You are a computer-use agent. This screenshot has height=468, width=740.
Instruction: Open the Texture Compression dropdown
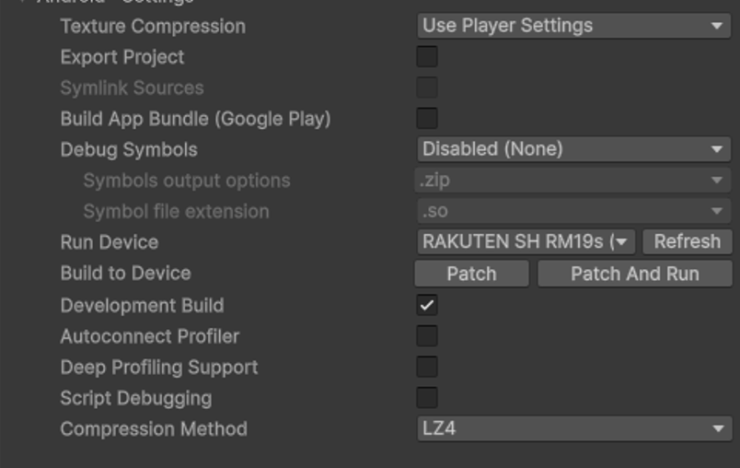click(573, 26)
